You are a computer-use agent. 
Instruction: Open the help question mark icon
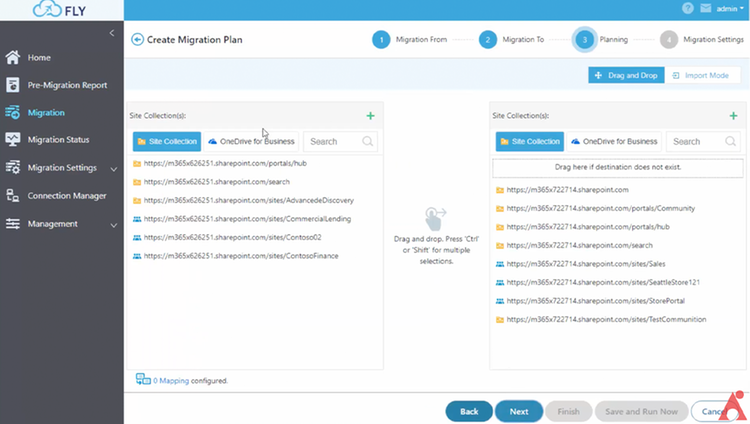pyautogui.click(x=688, y=8)
